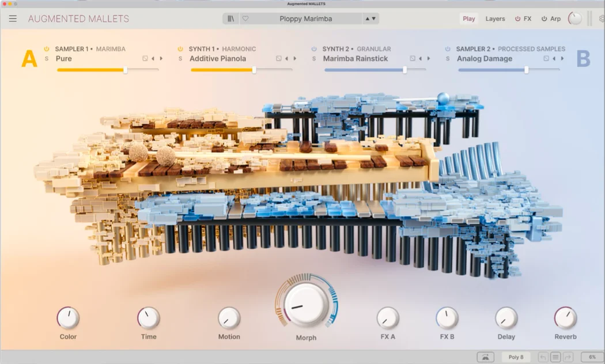Toggle Synth 2 power button
Viewport: 605px width, 364px height.
(314, 49)
